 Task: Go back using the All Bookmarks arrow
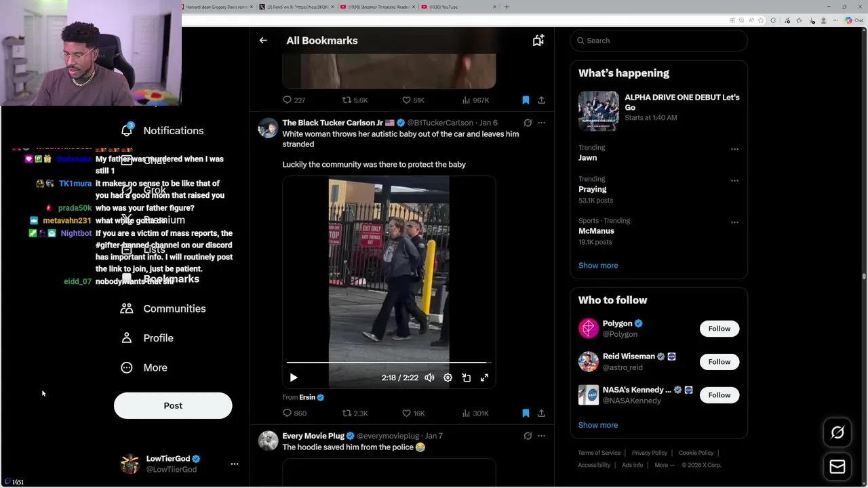point(263,41)
